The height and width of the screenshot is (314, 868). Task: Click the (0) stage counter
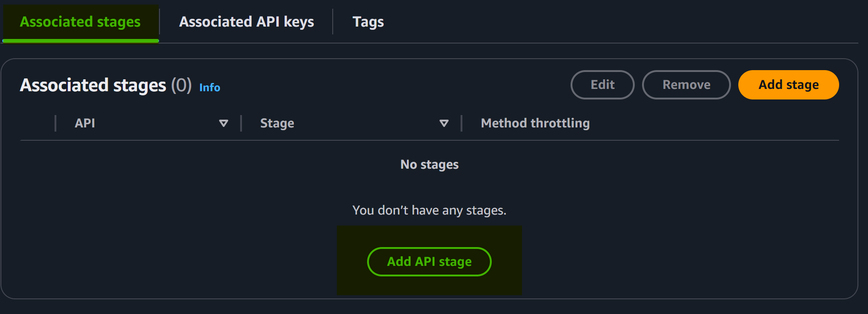(x=181, y=86)
